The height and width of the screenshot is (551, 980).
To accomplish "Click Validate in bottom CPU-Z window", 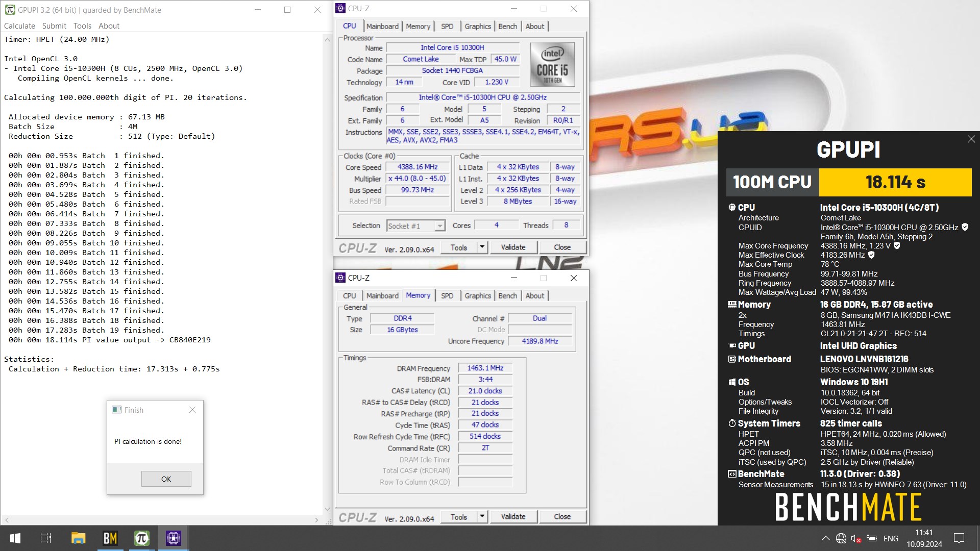I will [x=513, y=516].
